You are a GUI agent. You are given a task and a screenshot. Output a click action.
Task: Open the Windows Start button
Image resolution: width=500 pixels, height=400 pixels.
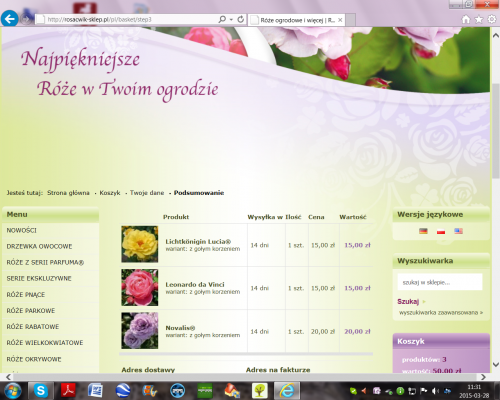pyautogui.click(x=12, y=390)
